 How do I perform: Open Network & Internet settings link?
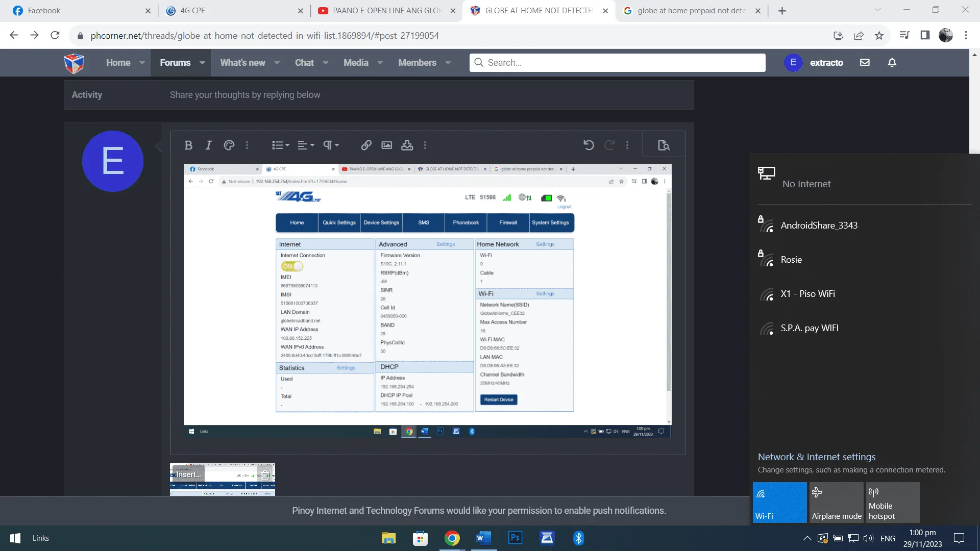pos(817,457)
